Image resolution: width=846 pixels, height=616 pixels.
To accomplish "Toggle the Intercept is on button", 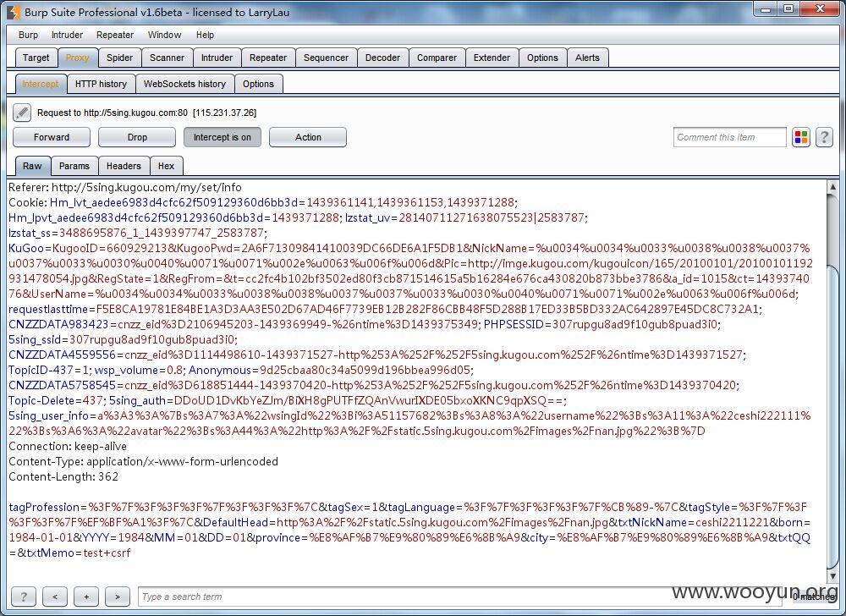I will (x=222, y=137).
